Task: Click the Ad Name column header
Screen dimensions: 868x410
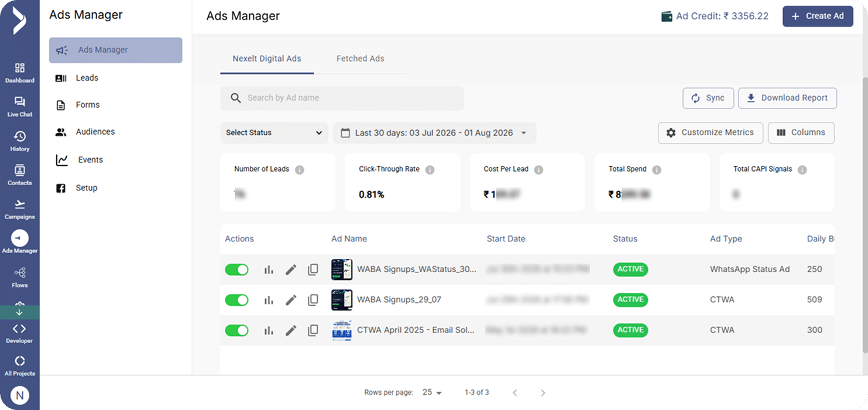Action: pos(349,239)
